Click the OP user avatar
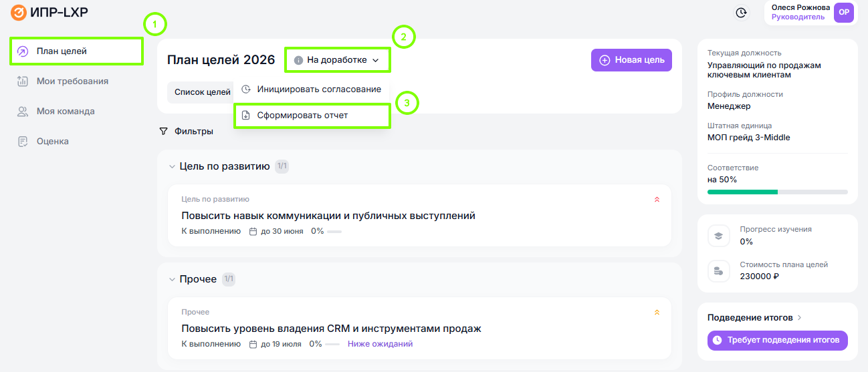 pyautogui.click(x=844, y=13)
